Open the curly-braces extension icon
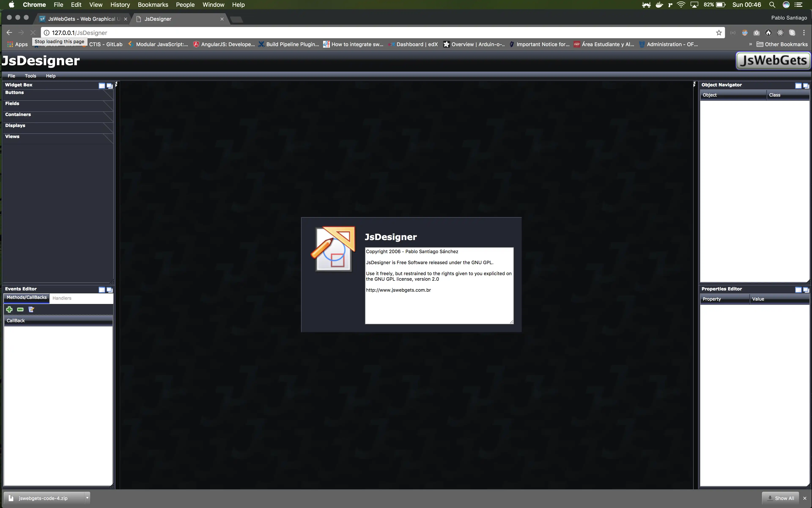This screenshot has width=812, height=508. point(733,33)
